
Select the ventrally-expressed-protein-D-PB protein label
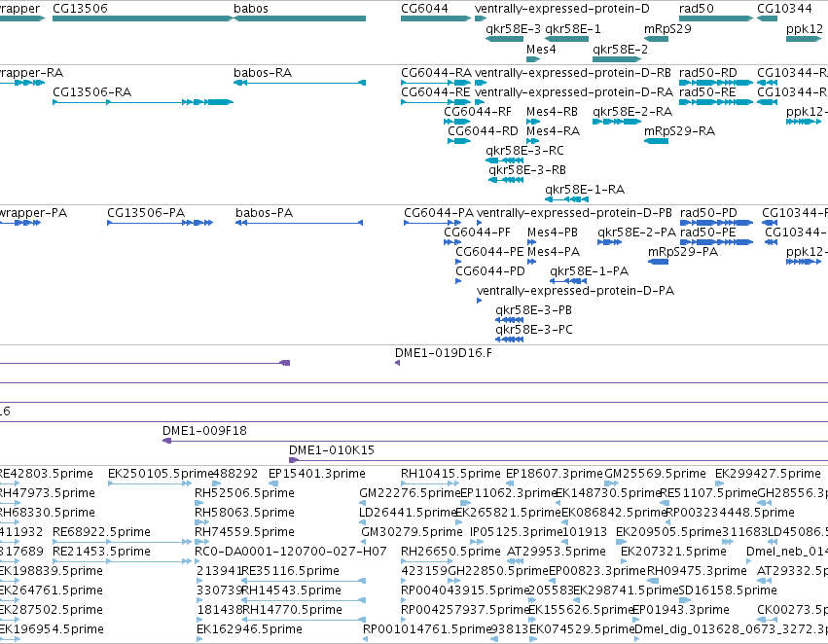pyautogui.click(x=574, y=213)
